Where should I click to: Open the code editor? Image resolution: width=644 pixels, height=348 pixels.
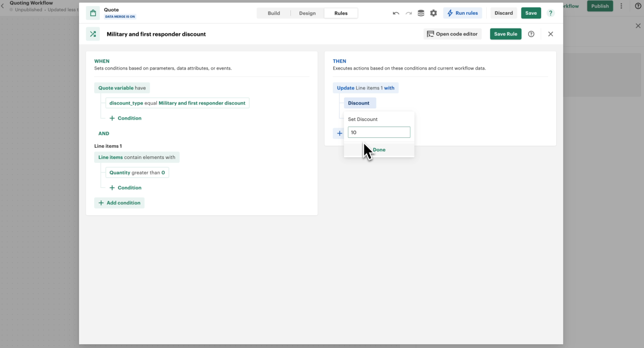click(452, 34)
